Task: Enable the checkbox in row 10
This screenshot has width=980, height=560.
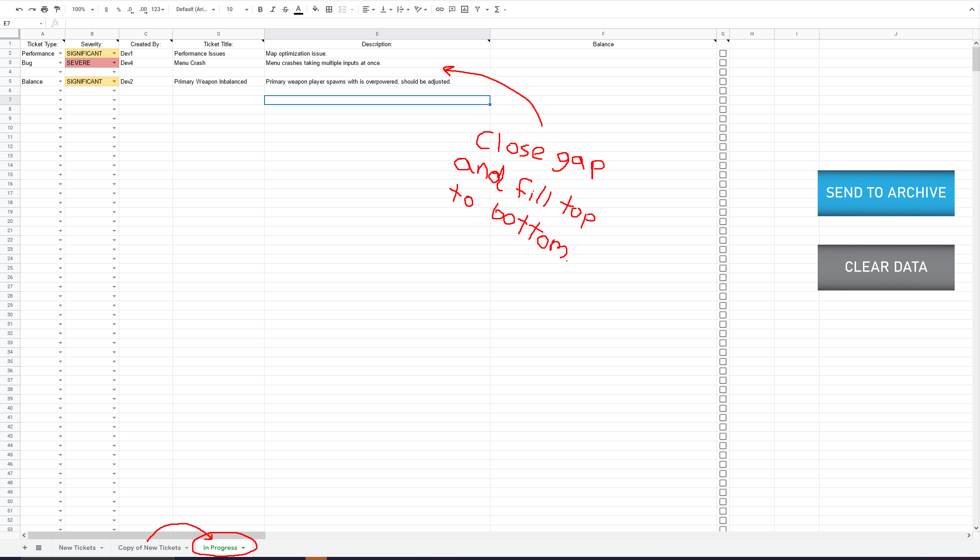Action: pos(723,128)
